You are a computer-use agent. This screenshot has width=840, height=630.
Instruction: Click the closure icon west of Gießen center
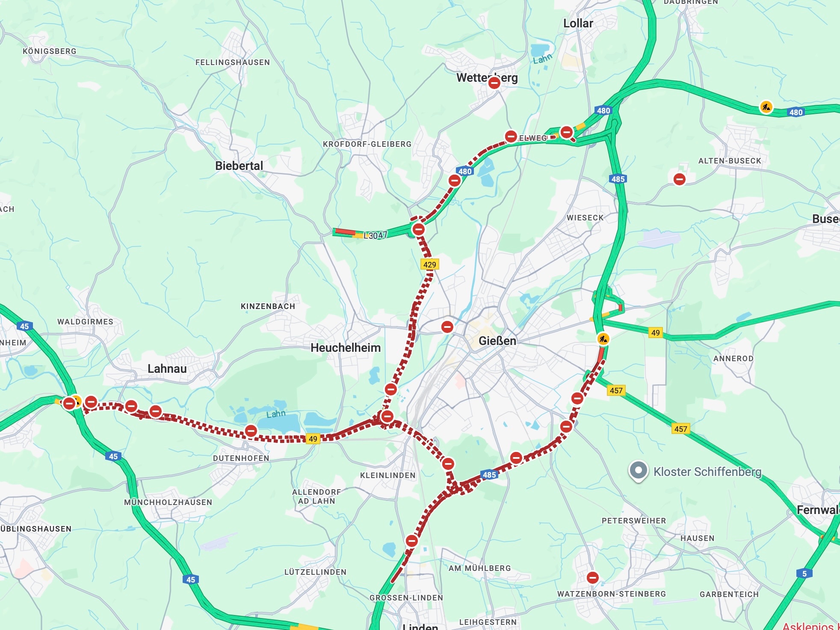point(447,327)
